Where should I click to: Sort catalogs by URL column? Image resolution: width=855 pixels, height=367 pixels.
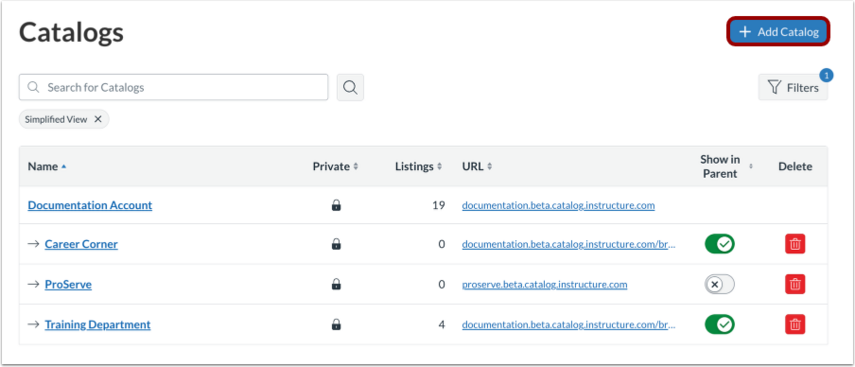[477, 166]
